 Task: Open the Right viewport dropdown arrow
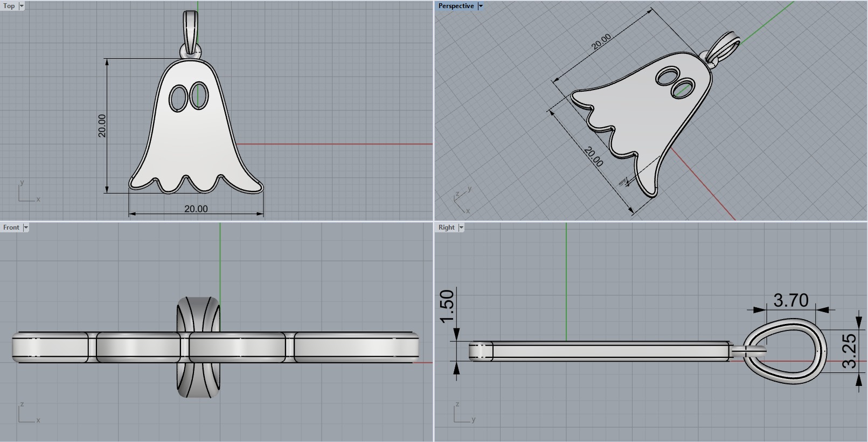461,227
